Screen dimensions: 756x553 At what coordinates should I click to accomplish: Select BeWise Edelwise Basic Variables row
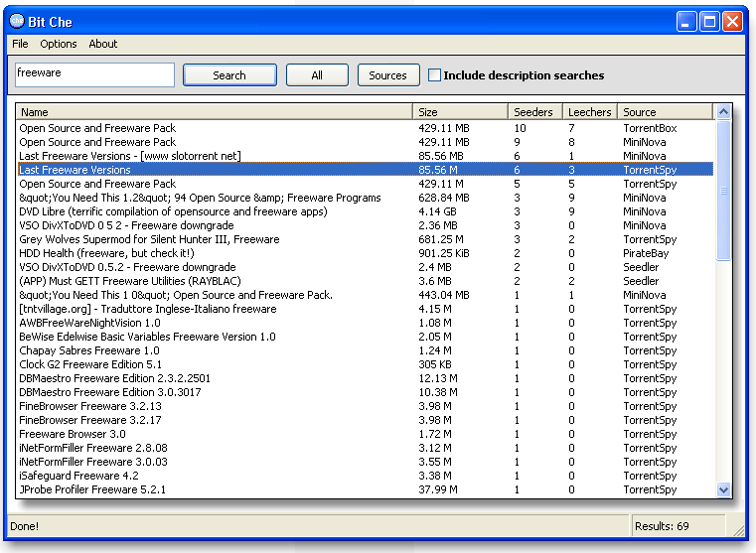[x=365, y=337]
